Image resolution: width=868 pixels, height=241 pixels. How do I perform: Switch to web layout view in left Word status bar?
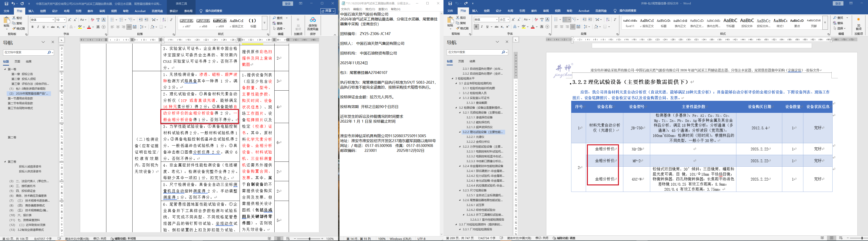[x=288, y=239]
